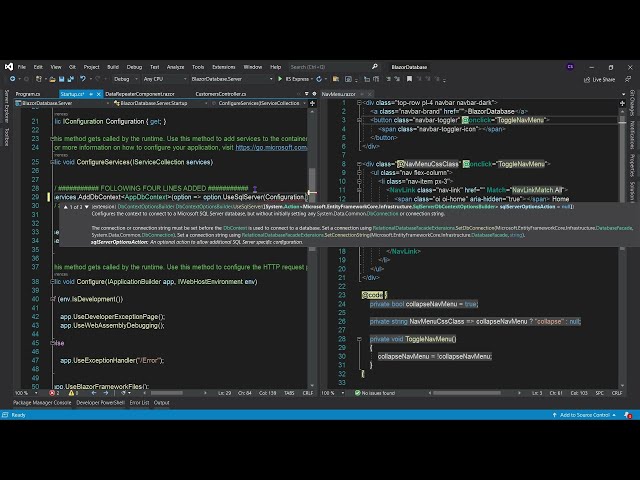Collapse the Configure method outline on line 38

click(52, 282)
